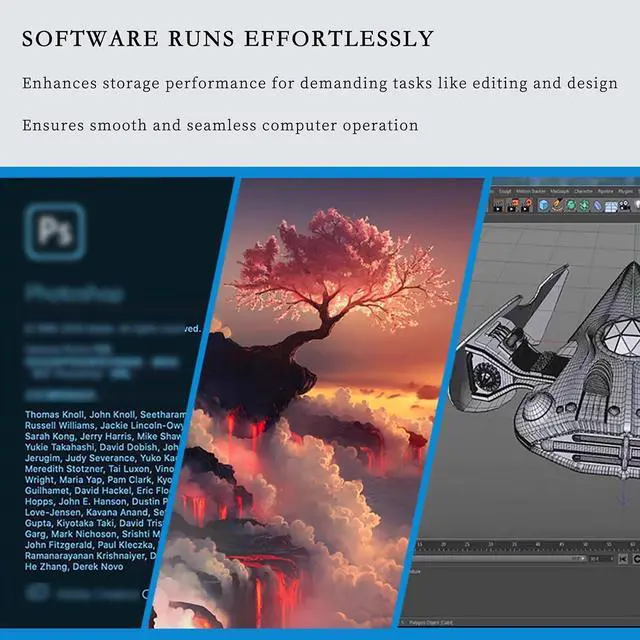Open the Pipeline menu
Screen dimensions: 640x640
(606, 190)
